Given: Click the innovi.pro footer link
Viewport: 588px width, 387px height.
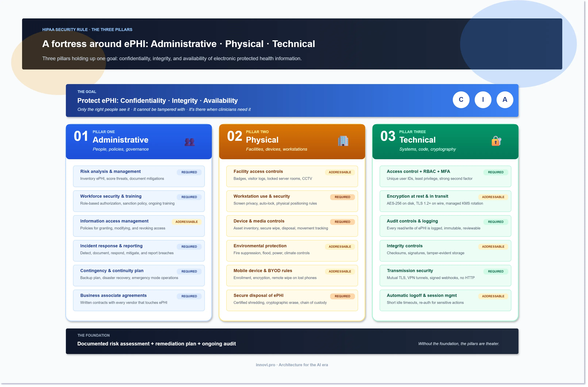Looking at the screenshot, I should click(x=265, y=365).
